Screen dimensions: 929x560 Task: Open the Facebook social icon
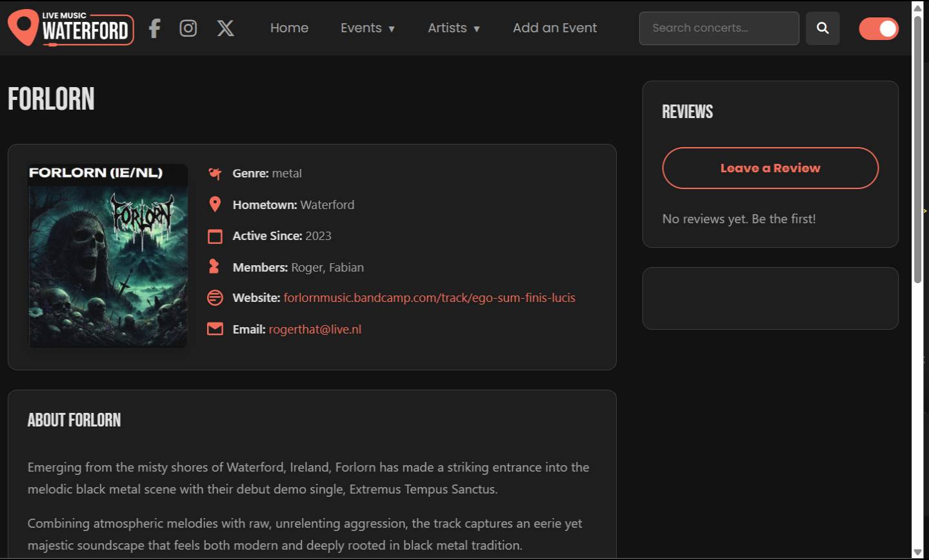[x=154, y=28]
